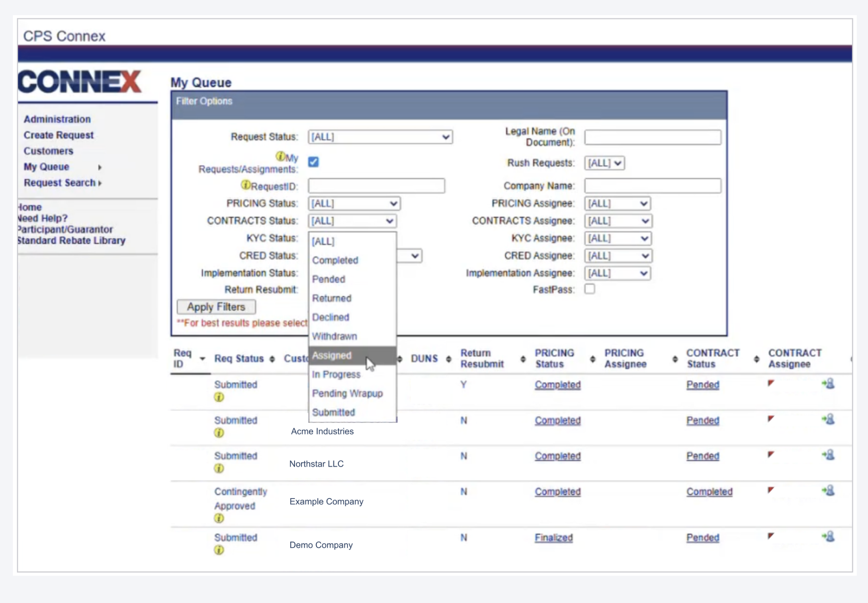This screenshot has height=603, width=868.
Task: Click assign-user icon in Northstar LLC row
Action: (x=829, y=455)
